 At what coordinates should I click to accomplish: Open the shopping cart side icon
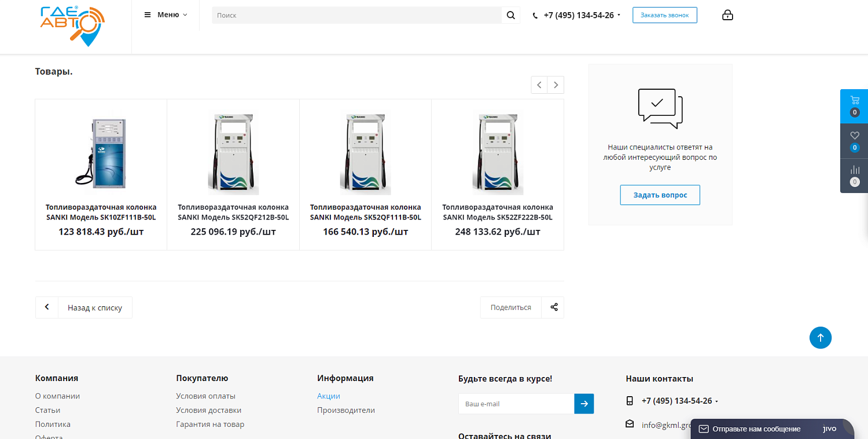click(x=854, y=106)
